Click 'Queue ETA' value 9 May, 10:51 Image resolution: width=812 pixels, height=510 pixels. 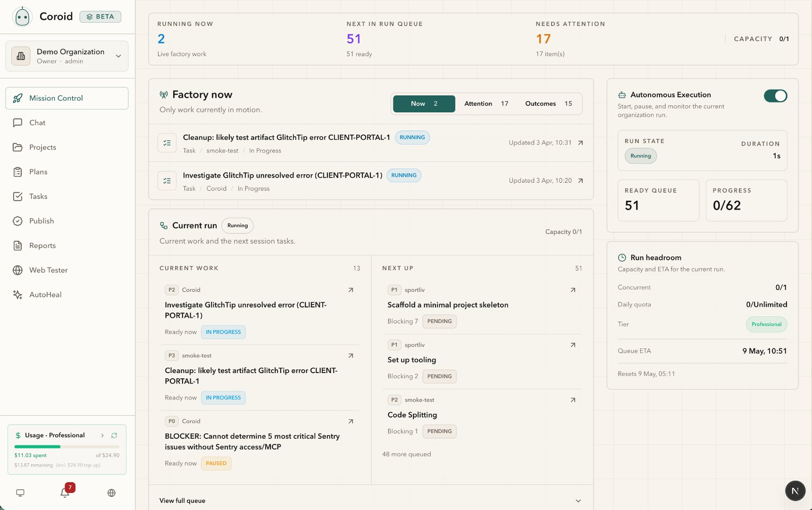(764, 351)
